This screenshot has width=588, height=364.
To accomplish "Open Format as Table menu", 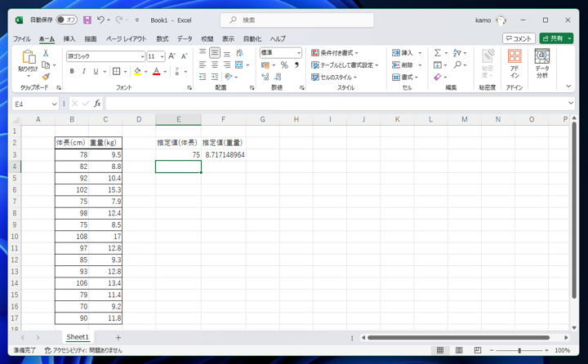I will click(345, 64).
